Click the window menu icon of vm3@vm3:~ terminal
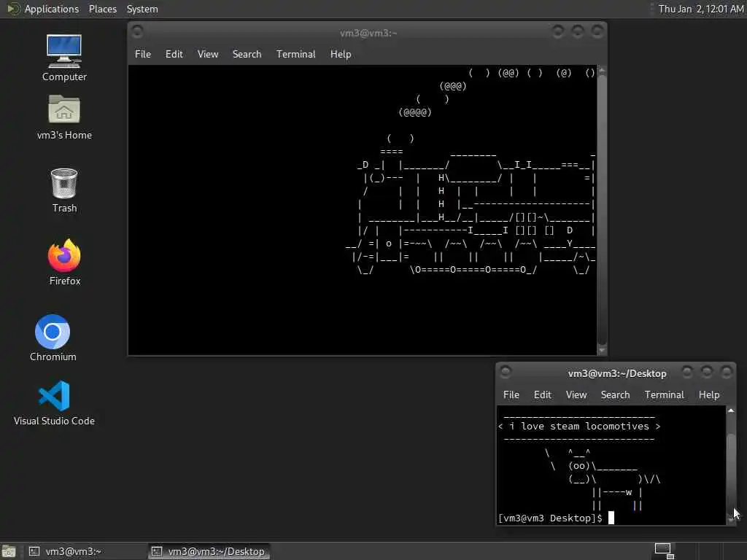Screen dimensions: 747x560 137,32
